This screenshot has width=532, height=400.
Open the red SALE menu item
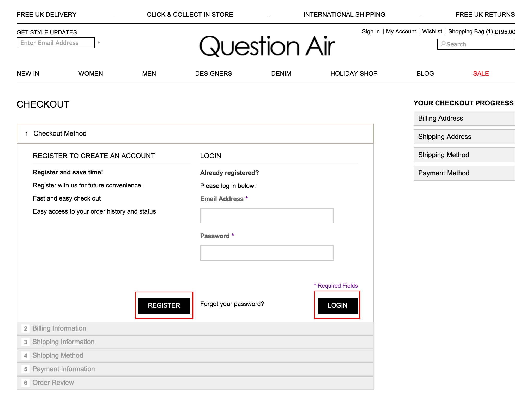pyautogui.click(x=481, y=74)
